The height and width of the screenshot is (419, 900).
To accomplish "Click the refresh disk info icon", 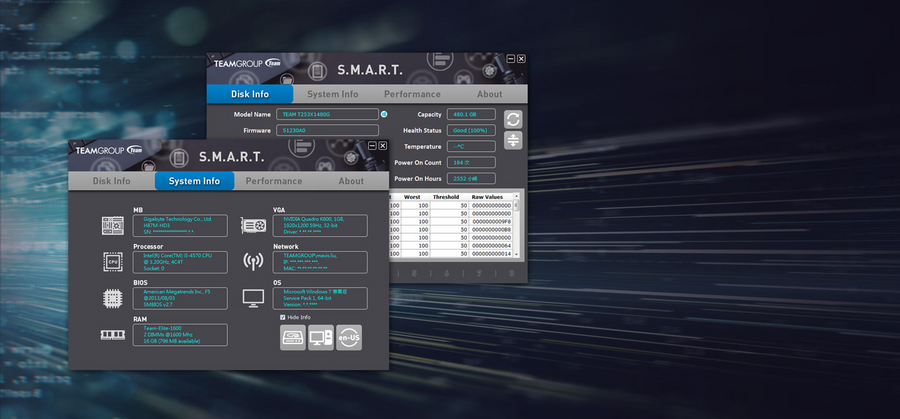I will [513, 119].
